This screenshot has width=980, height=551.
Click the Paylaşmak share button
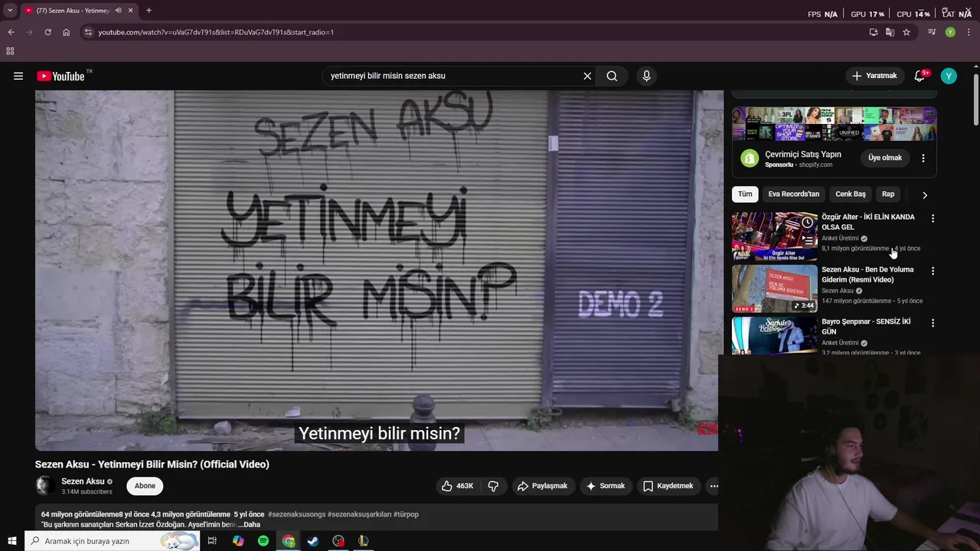543,486
